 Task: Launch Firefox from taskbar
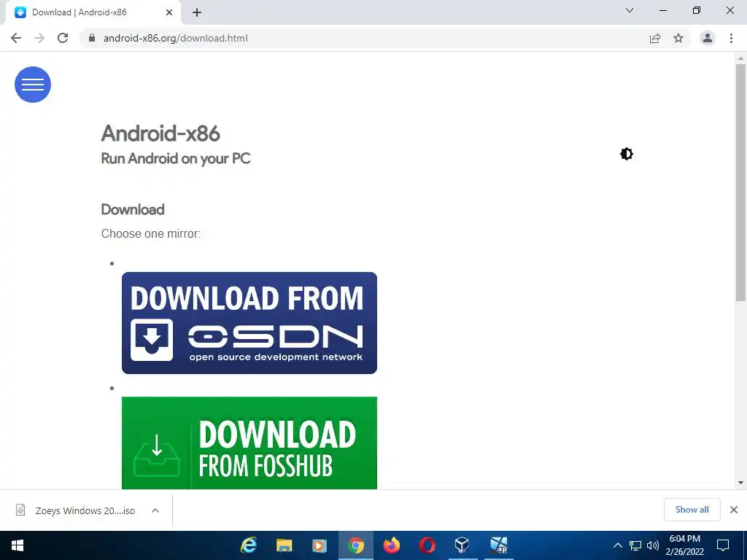coord(391,545)
